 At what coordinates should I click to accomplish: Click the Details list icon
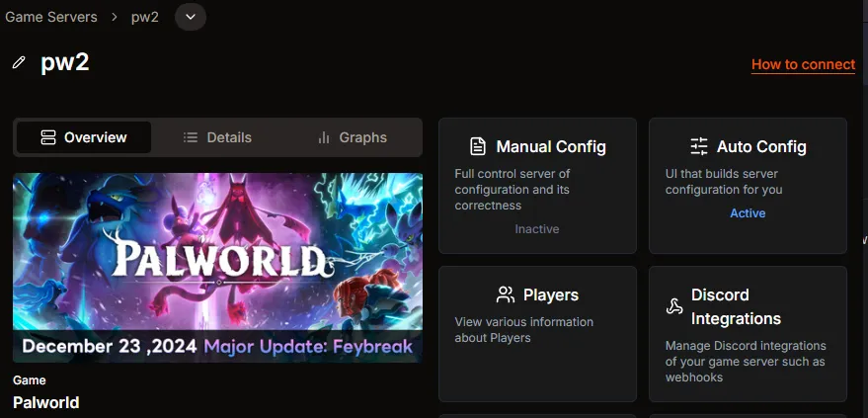tap(191, 137)
